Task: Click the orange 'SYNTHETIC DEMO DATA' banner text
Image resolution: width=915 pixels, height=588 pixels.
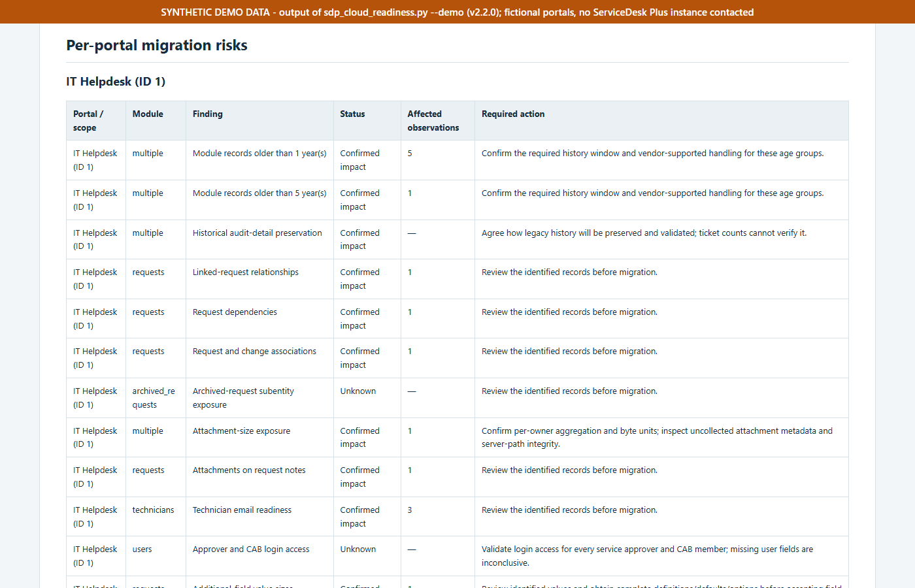Action: click(x=457, y=12)
